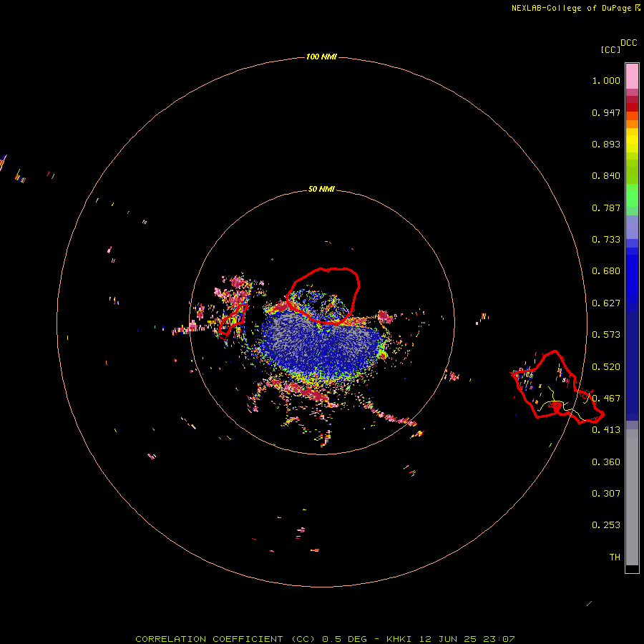Click the 0.787 scale value
The height and width of the screenshot is (644, 644).
pos(606,208)
